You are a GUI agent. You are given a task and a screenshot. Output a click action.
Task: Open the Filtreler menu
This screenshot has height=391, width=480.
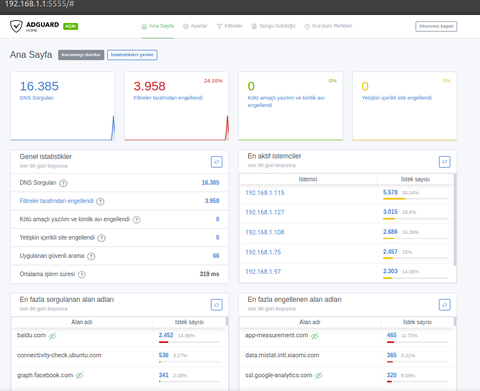point(229,26)
